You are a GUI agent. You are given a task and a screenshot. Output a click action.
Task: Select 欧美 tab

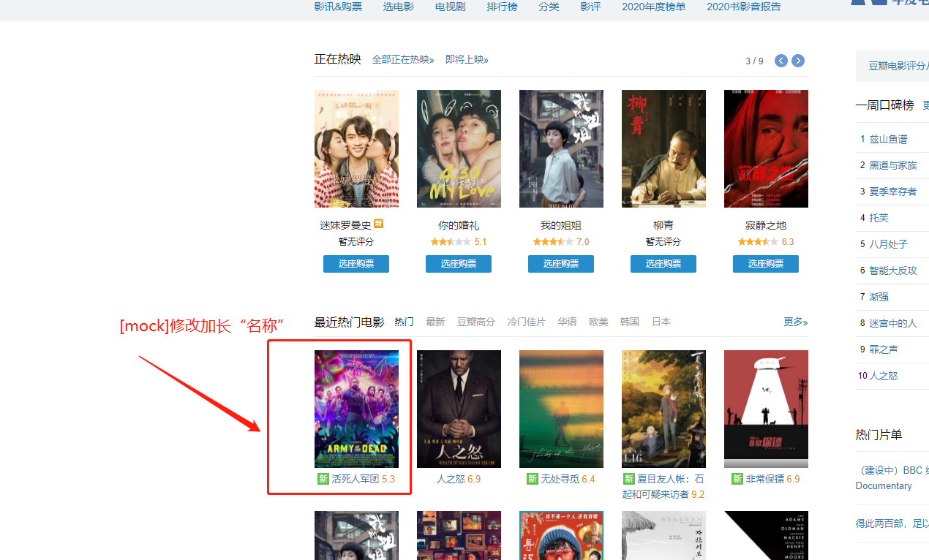598,322
